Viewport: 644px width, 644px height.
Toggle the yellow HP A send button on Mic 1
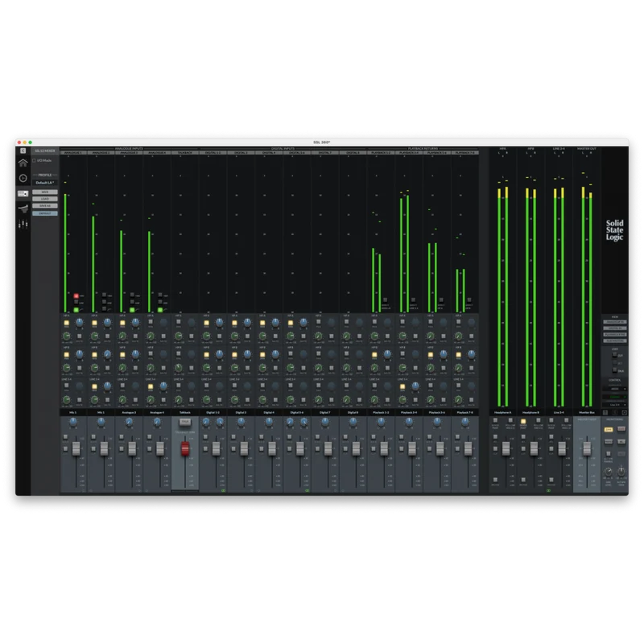[67, 324]
